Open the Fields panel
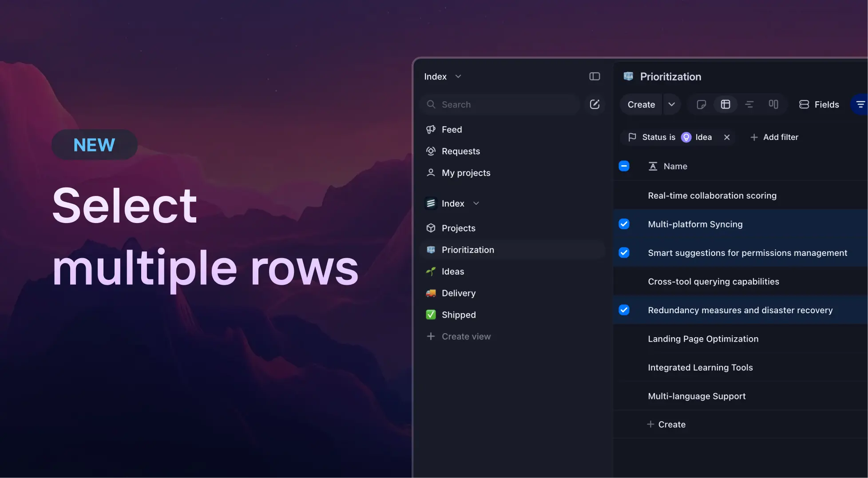This screenshot has width=868, height=478. pos(818,104)
